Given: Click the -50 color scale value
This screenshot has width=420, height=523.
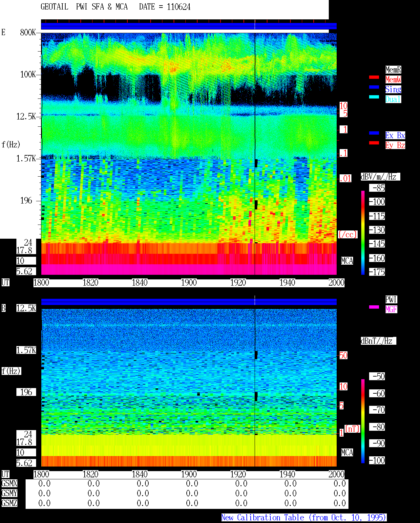Looking at the screenshot, I should (377, 376).
